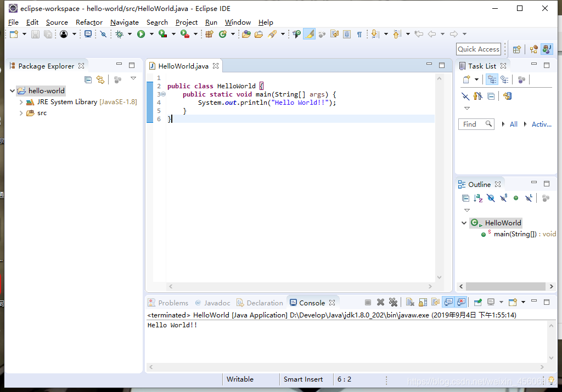The height and width of the screenshot is (392, 562).
Task: Expand the src folder node
Action: click(x=21, y=113)
